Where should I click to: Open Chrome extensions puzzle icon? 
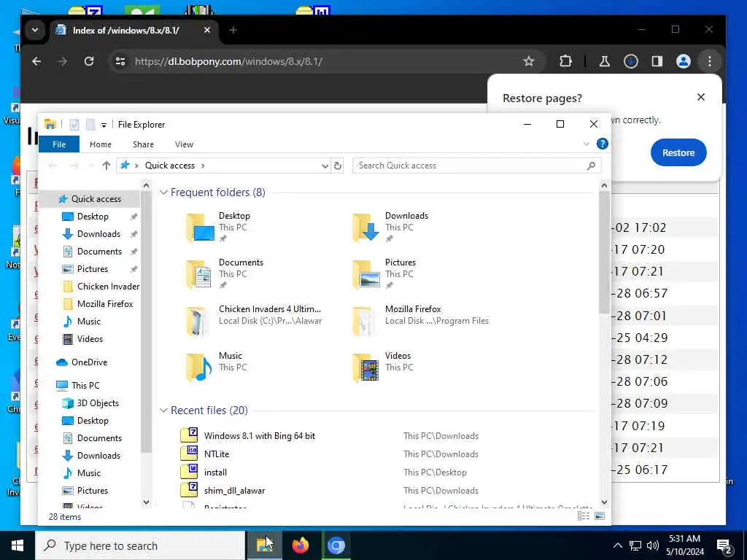[x=565, y=61]
